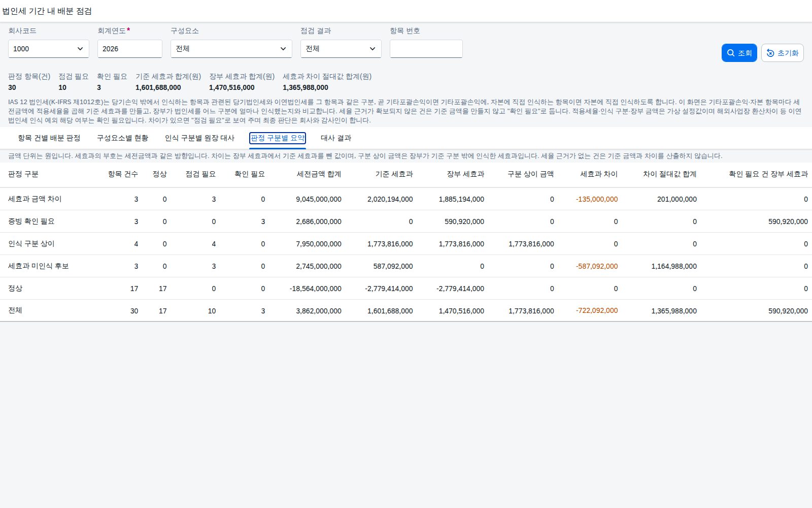Screen dimensions: 812x508
Task: Click the 기준 세효과 column header
Action: click(394, 174)
